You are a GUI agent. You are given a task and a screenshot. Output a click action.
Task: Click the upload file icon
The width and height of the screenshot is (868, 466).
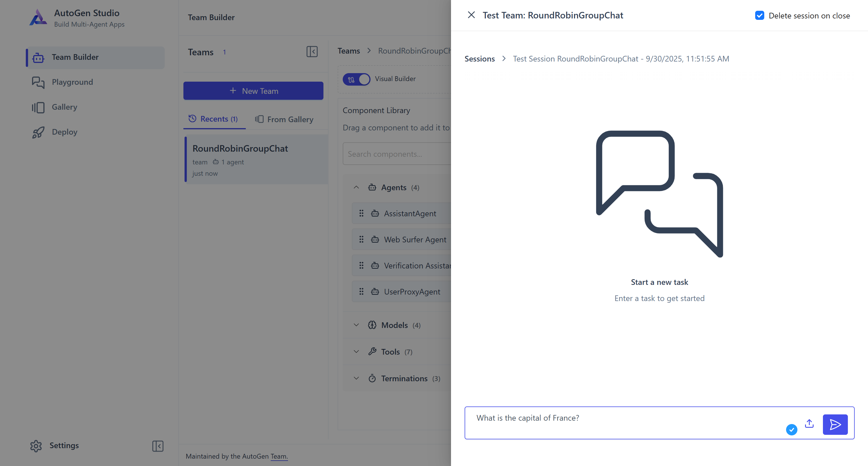click(x=809, y=424)
